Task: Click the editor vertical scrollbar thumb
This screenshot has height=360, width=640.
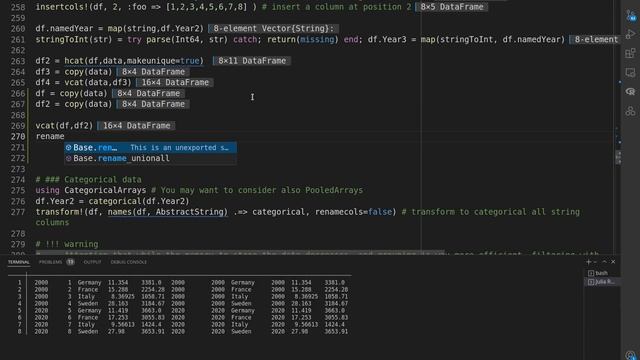Action: [x=618, y=158]
